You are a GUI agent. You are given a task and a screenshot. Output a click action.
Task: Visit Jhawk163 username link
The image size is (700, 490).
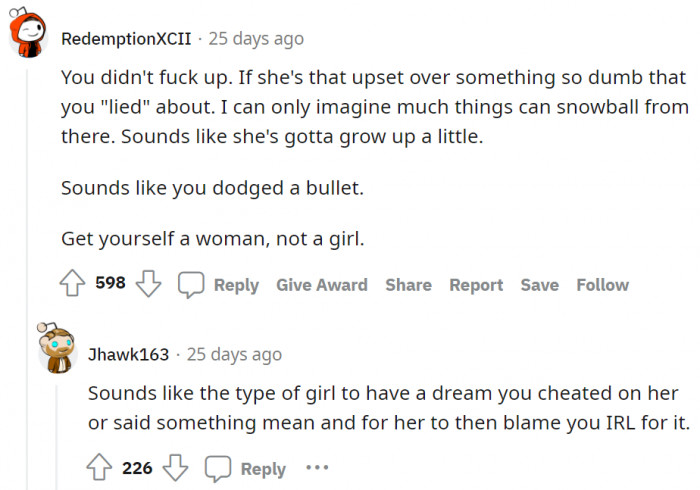tap(127, 354)
